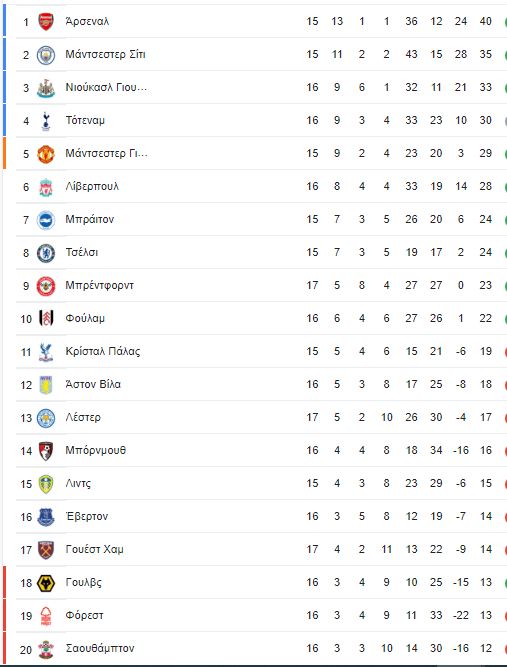Click the Φόρεστ points value 13
The width and height of the screenshot is (507, 667).
tap(486, 615)
